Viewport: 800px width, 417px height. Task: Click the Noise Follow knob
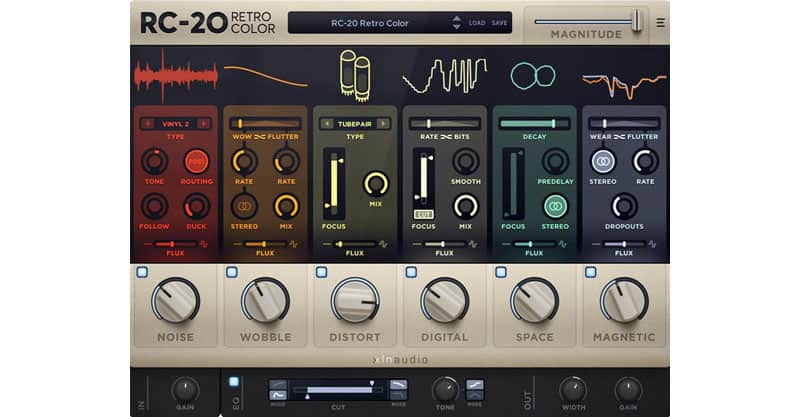pyautogui.click(x=154, y=206)
